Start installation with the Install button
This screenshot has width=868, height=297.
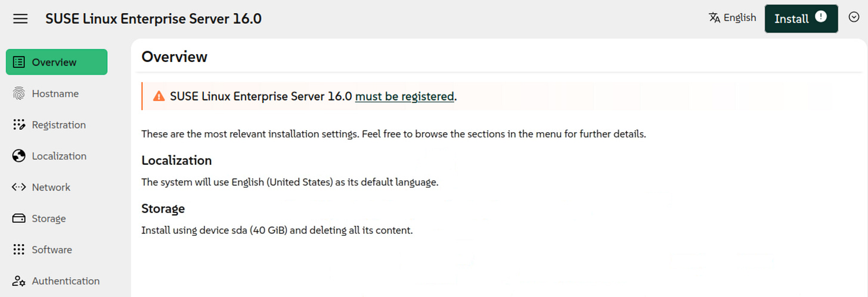(801, 18)
